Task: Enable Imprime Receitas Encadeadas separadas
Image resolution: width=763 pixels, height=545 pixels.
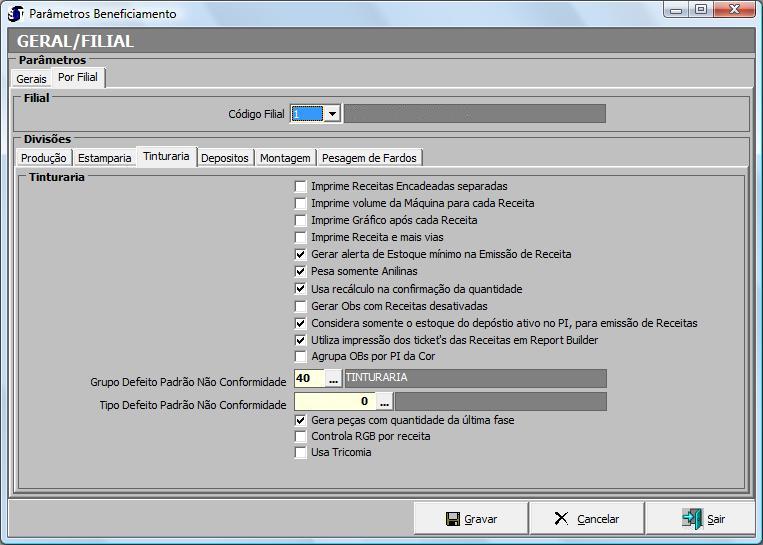Action: [x=301, y=186]
